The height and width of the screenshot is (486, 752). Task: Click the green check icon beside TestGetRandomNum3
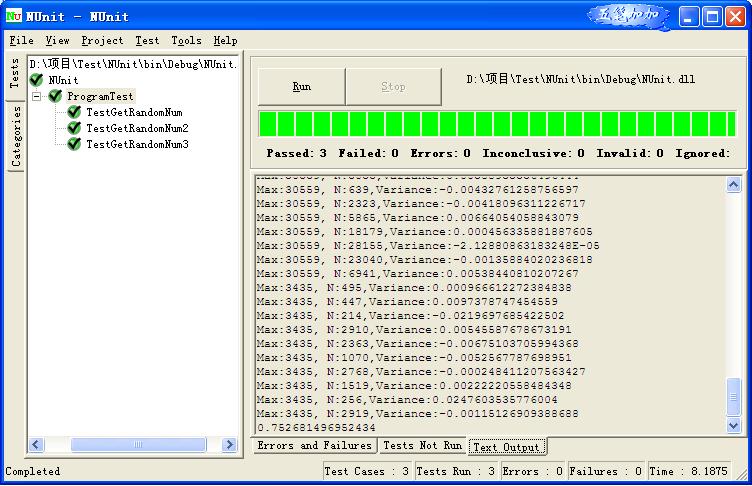[x=74, y=144]
